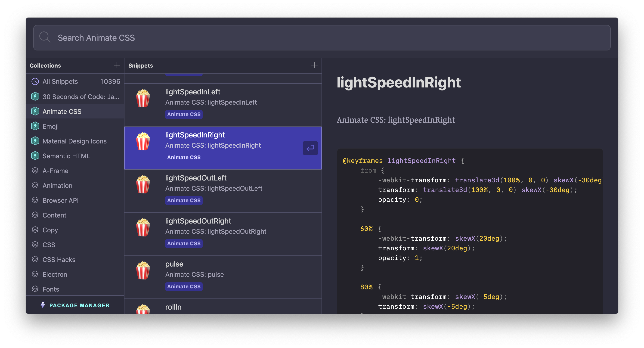
Task: Open Material Design Icons collection
Action: [75, 141]
